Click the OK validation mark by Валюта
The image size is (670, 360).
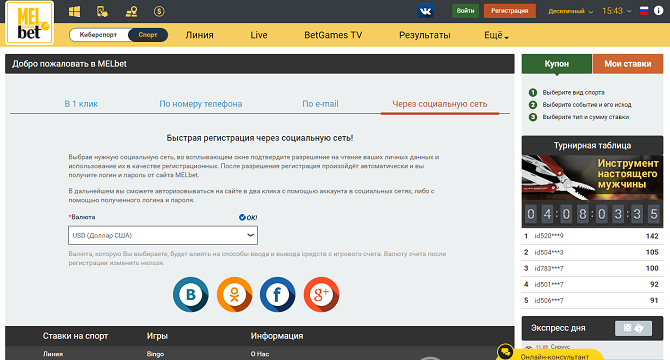click(248, 217)
